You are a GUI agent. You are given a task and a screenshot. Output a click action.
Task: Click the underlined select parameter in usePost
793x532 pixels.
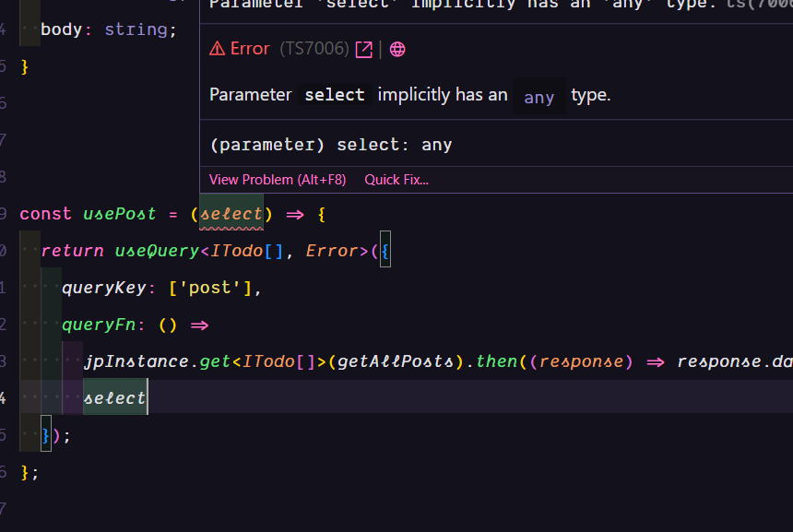click(231, 214)
